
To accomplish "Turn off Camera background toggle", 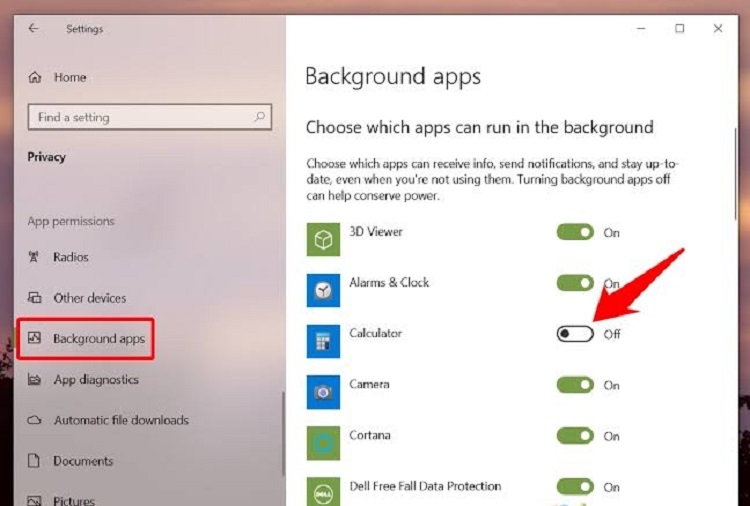I will [575, 385].
